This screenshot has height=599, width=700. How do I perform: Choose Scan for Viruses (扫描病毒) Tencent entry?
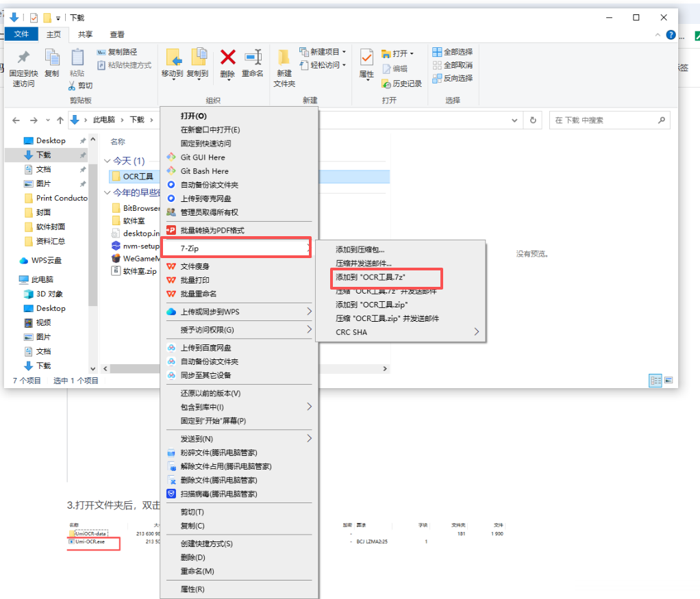click(x=218, y=494)
